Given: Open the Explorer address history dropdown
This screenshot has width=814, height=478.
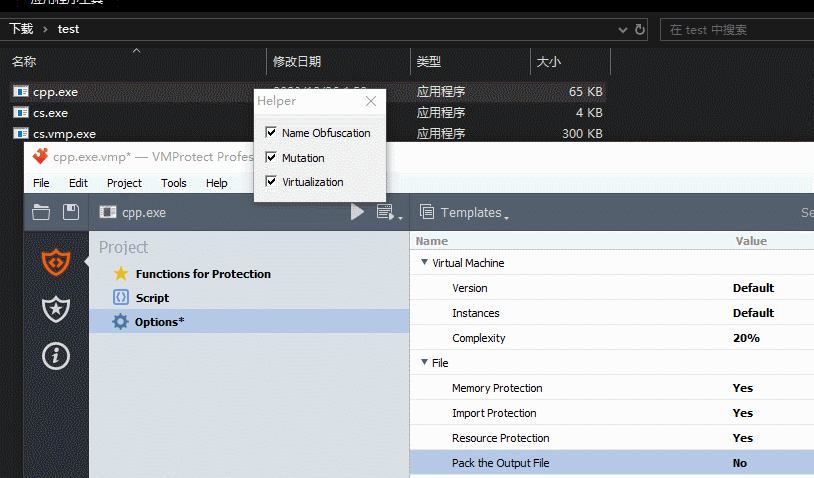Looking at the screenshot, I should pos(622,30).
